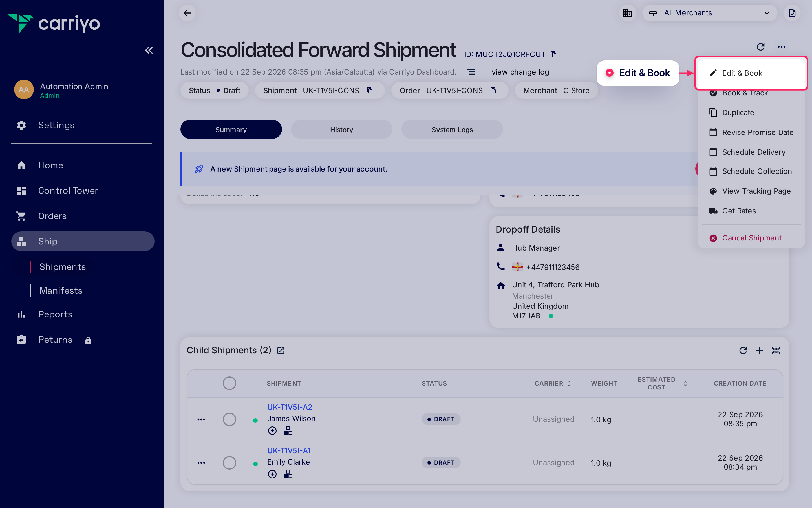812x508 pixels.
Task: Select View Tracking Page option
Action: [751, 191]
